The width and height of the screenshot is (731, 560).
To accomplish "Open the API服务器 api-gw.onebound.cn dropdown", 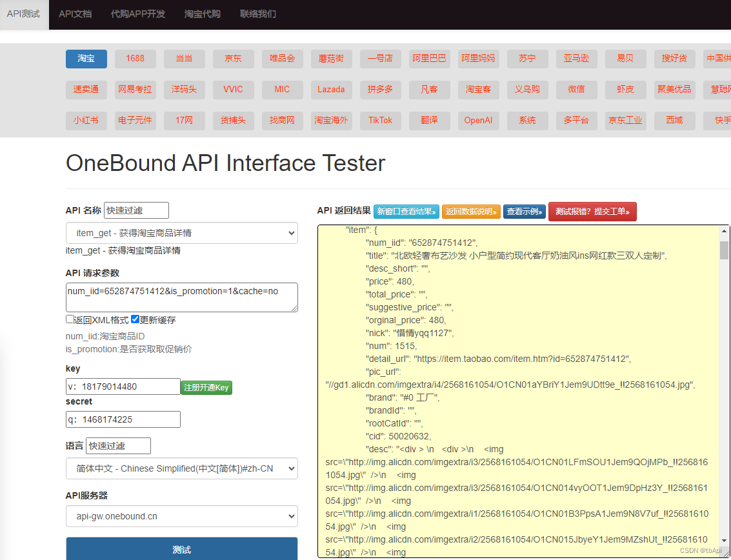I will 182,516.
